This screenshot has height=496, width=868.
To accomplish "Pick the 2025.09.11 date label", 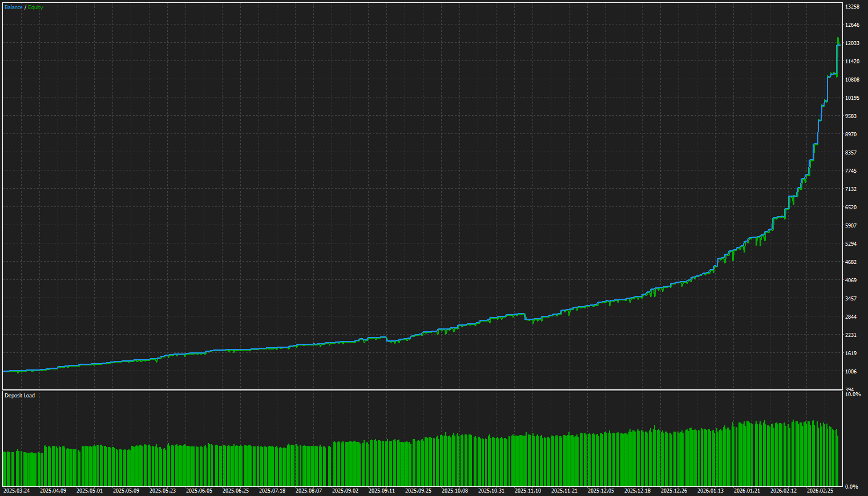I will (x=382, y=490).
